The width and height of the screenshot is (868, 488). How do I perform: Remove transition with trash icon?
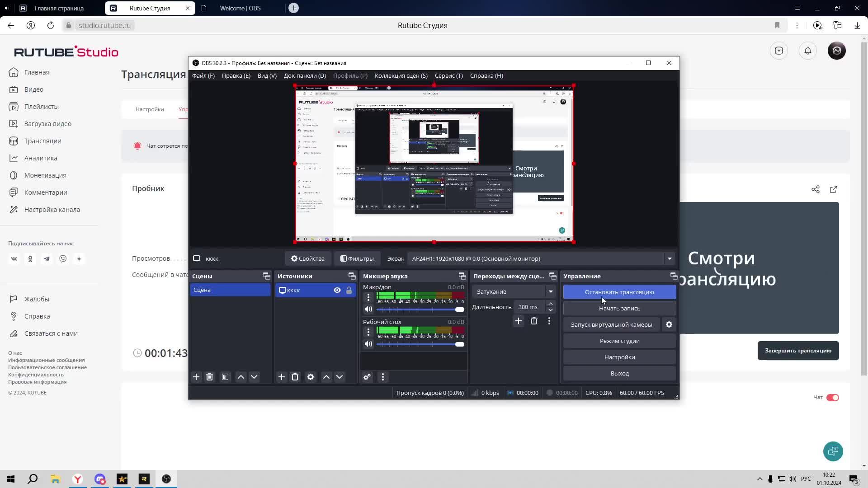534,321
